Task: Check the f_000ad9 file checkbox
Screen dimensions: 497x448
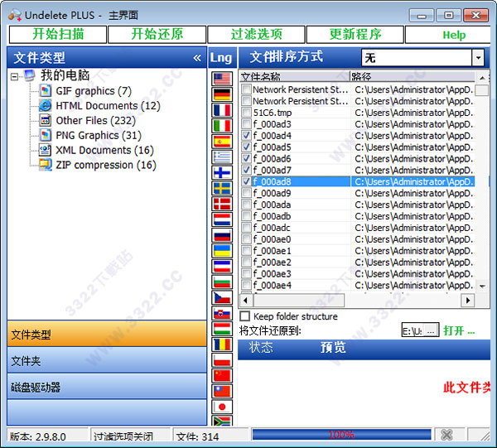Action: pos(246,193)
